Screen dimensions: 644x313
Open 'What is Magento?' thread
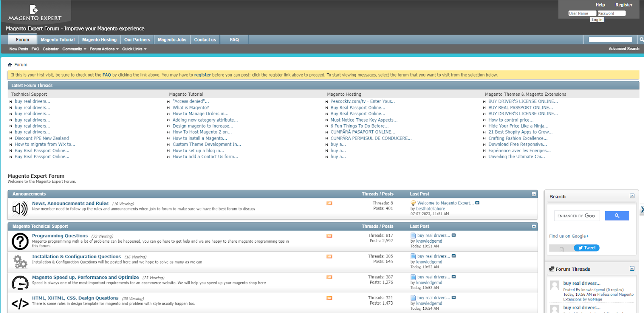[191, 108]
